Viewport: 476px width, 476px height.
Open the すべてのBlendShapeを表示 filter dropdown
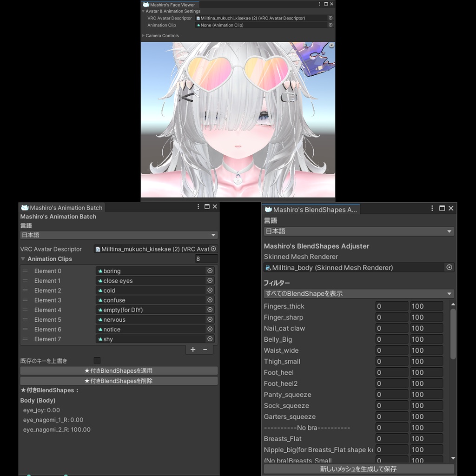coord(358,293)
